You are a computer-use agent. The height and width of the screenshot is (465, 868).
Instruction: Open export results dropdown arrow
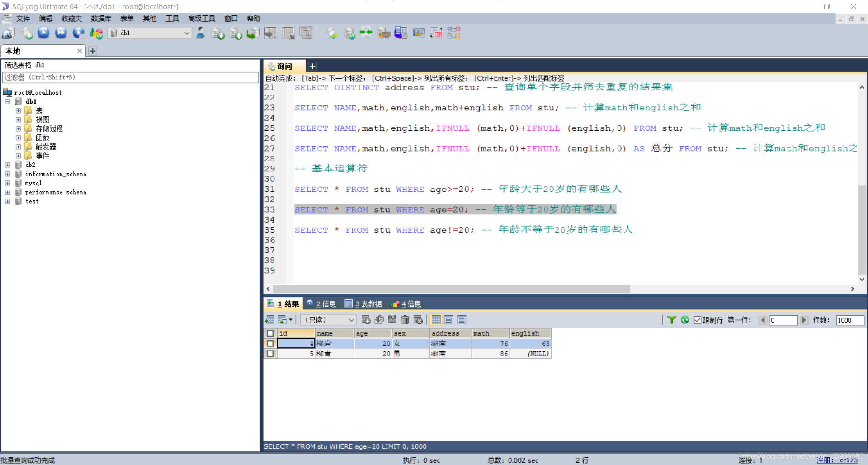pyautogui.click(x=291, y=320)
